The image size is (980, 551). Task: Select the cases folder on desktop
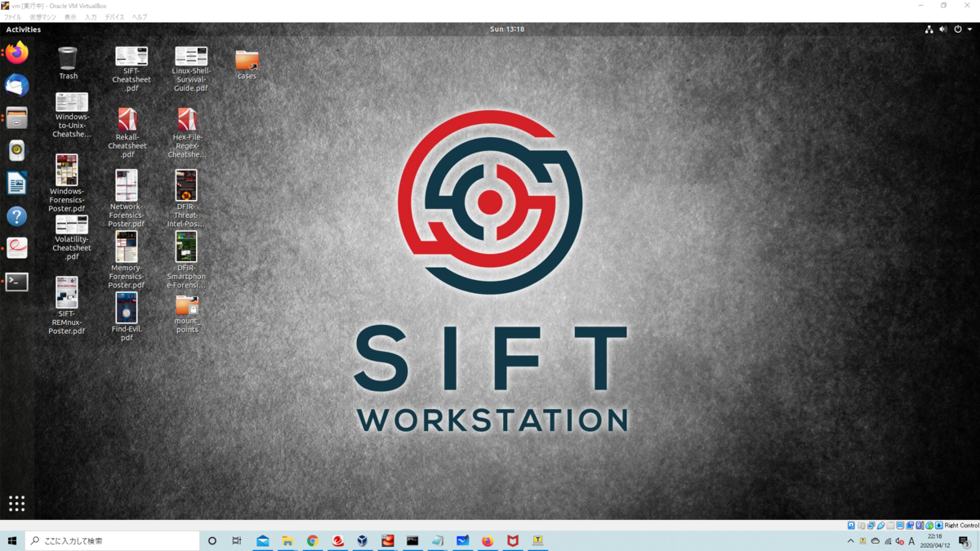(247, 64)
